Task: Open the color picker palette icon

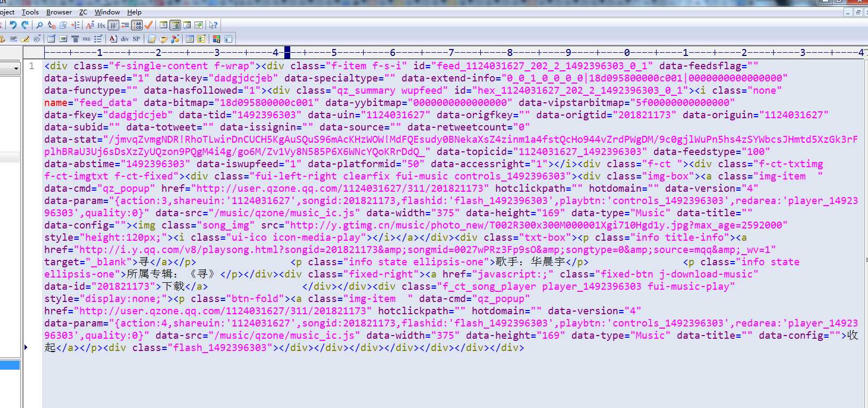Action: [216, 39]
